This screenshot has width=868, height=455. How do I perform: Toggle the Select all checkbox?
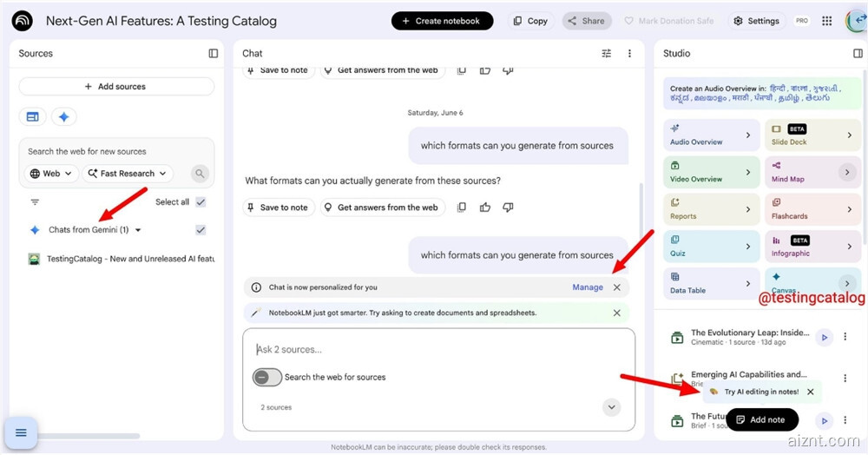click(x=201, y=202)
